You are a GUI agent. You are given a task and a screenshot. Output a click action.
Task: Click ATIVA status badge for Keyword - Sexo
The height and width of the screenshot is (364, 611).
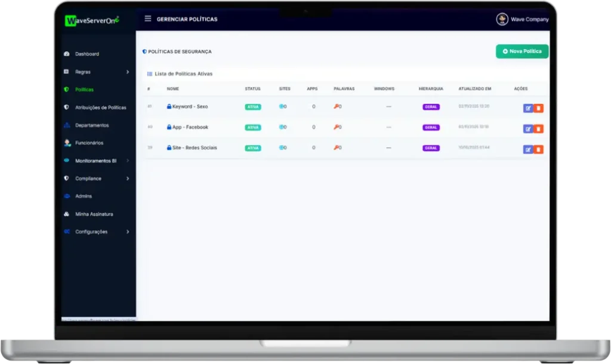click(x=253, y=107)
